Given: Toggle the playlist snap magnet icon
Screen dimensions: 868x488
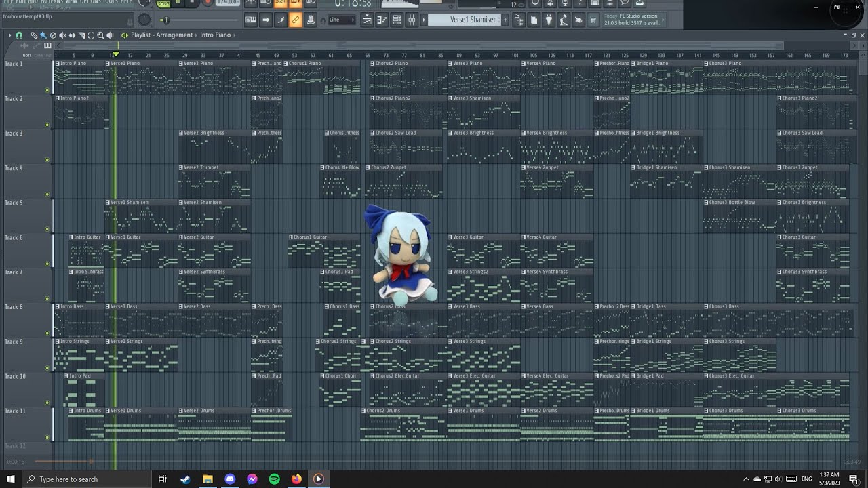Looking at the screenshot, I should tap(19, 35).
